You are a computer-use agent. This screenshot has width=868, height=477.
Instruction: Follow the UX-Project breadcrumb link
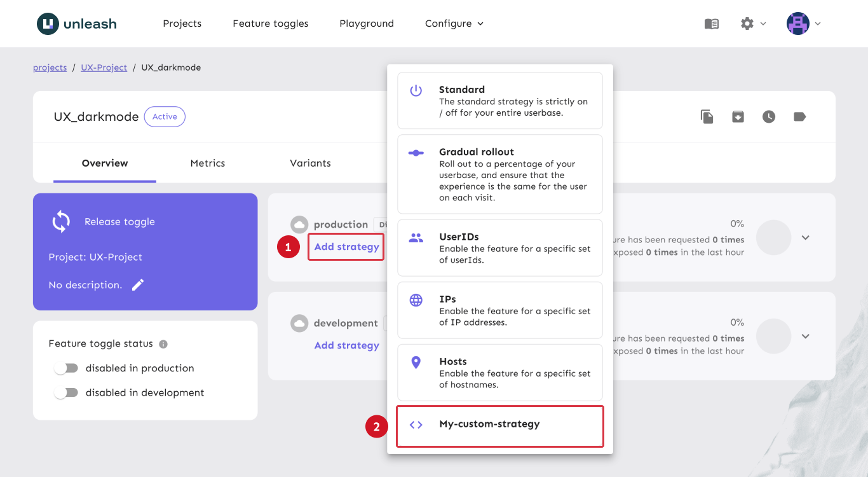tap(104, 67)
